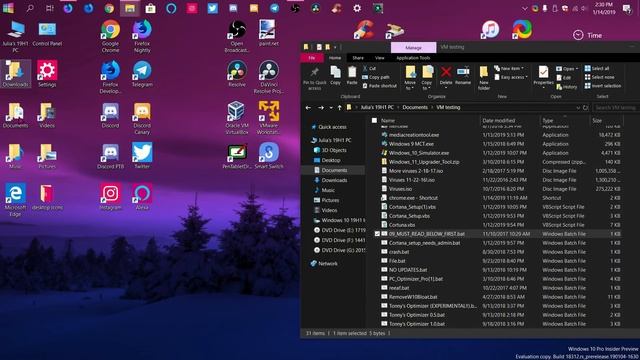The height and width of the screenshot is (360, 640).
Task: Open the Application Tools tab
Action: [x=413, y=58]
